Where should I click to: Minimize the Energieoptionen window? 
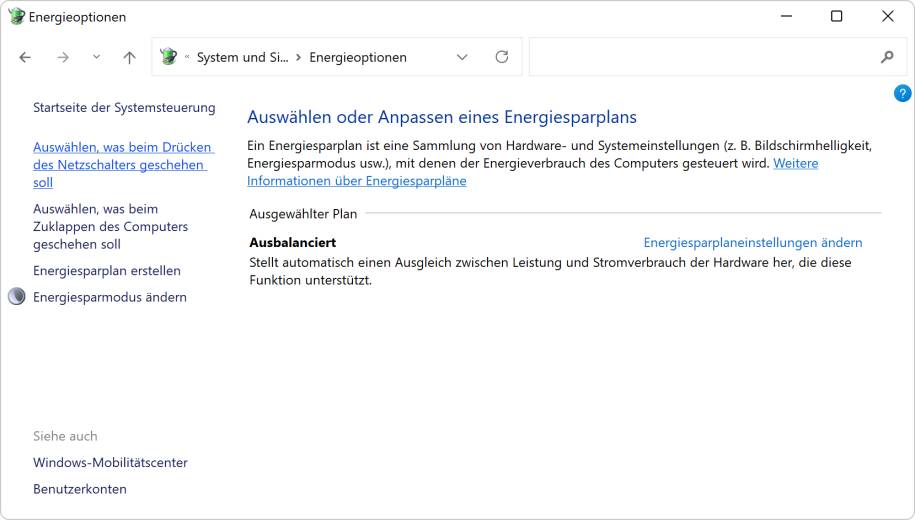coord(787,16)
